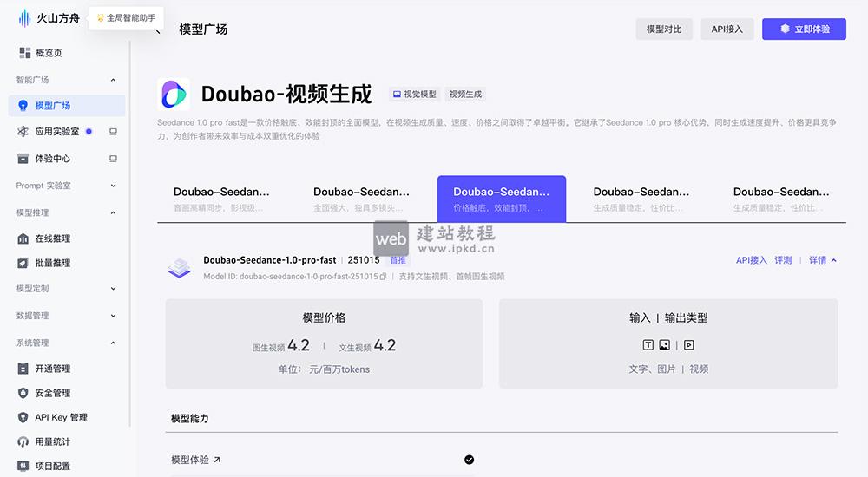Viewport: 868px width, 477px height.
Task: Click the 首推 badge
Action: pos(398,260)
